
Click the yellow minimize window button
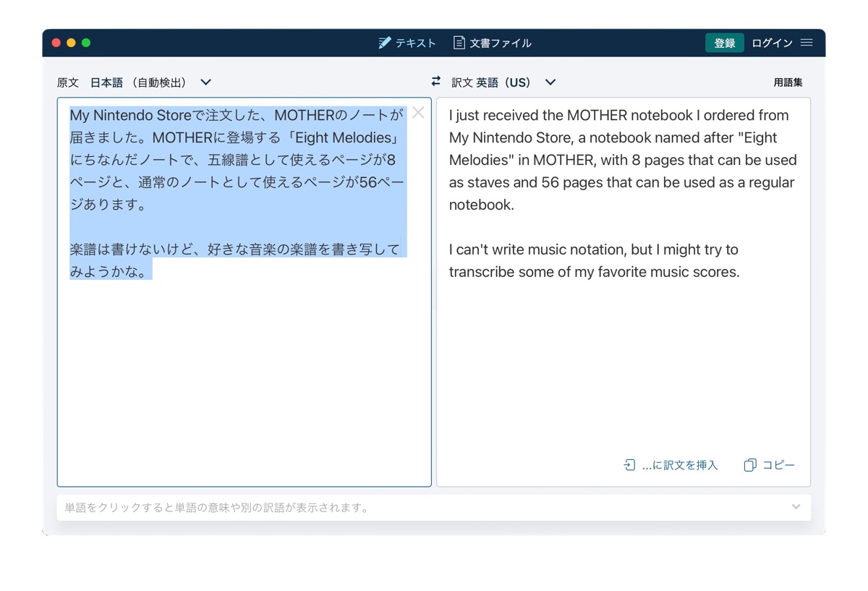[x=71, y=43]
